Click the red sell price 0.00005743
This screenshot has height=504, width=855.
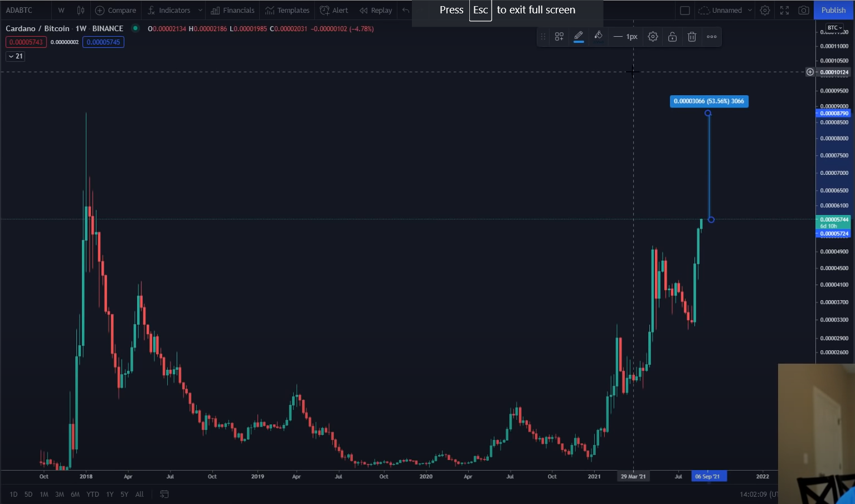pyautogui.click(x=26, y=42)
